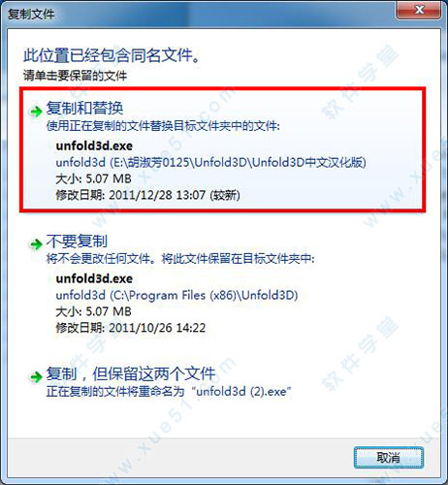Choose the 不要复制 option title
The height and width of the screenshot is (485, 448).
pyautogui.click(x=77, y=241)
